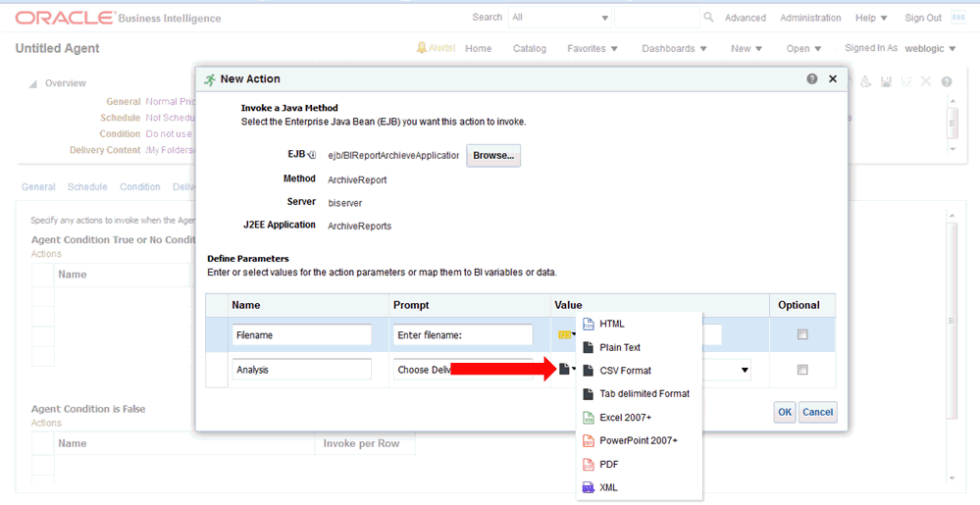Image resolution: width=980 pixels, height=505 pixels.
Task: Choose Tab delimited Format option
Action: point(637,394)
